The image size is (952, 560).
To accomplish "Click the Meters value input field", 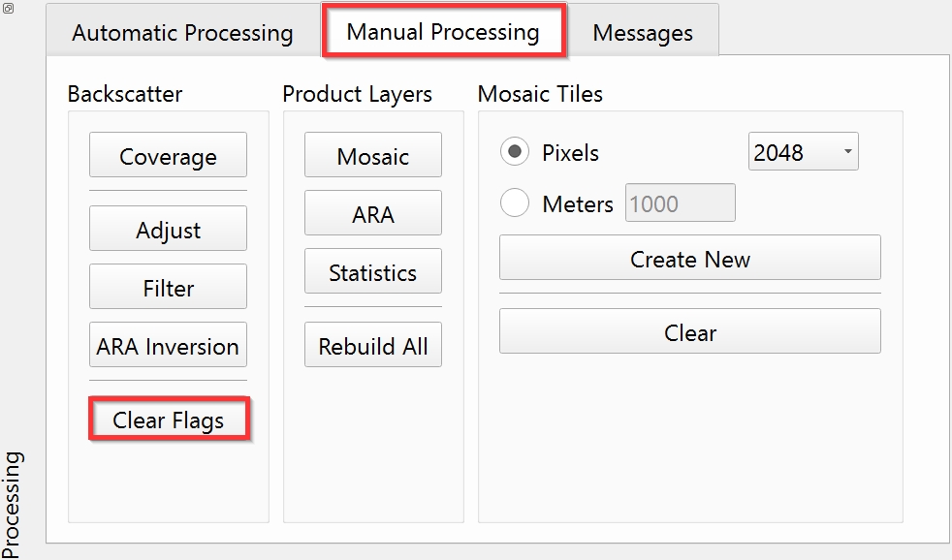I will pos(680,203).
